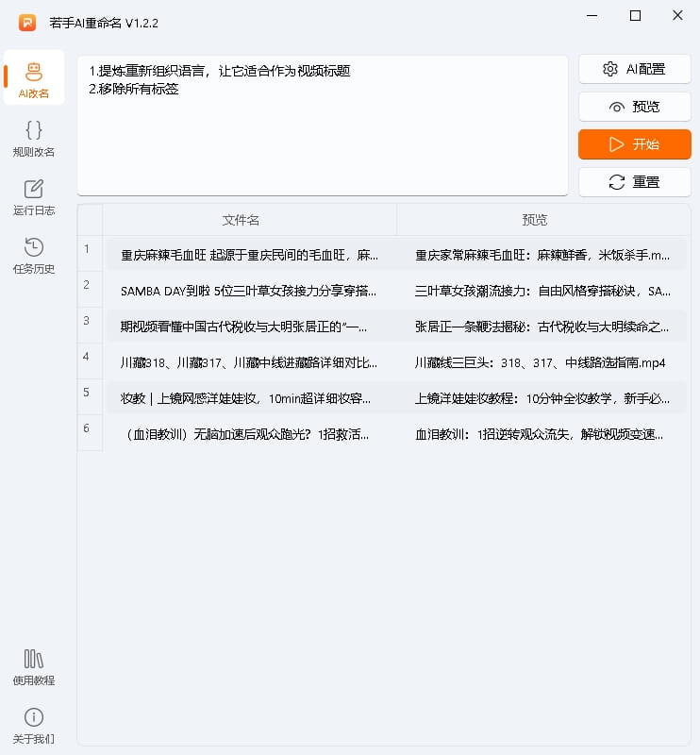Click preview name 上镜洋娃娃妆教程
The image size is (700, 755).
pyautogui.click(x=542, y=398)
